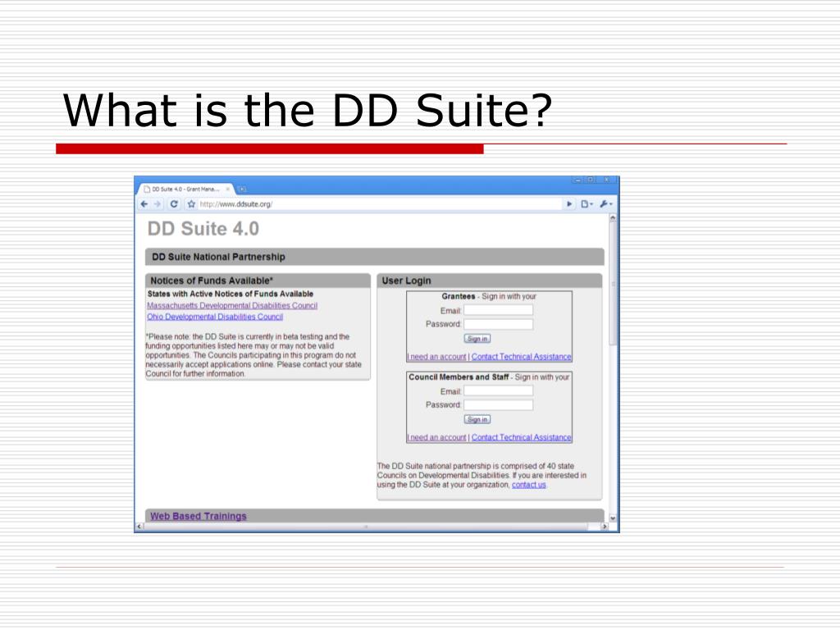Click the address bar URL field
This screenshot has width=840, height=630.
click(x=381, y=204)
